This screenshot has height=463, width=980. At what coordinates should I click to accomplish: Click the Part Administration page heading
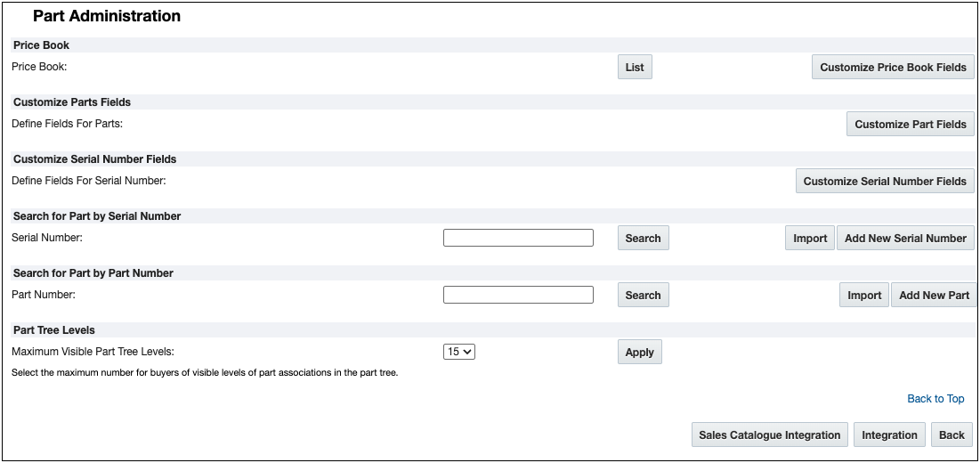coord(107,16)
